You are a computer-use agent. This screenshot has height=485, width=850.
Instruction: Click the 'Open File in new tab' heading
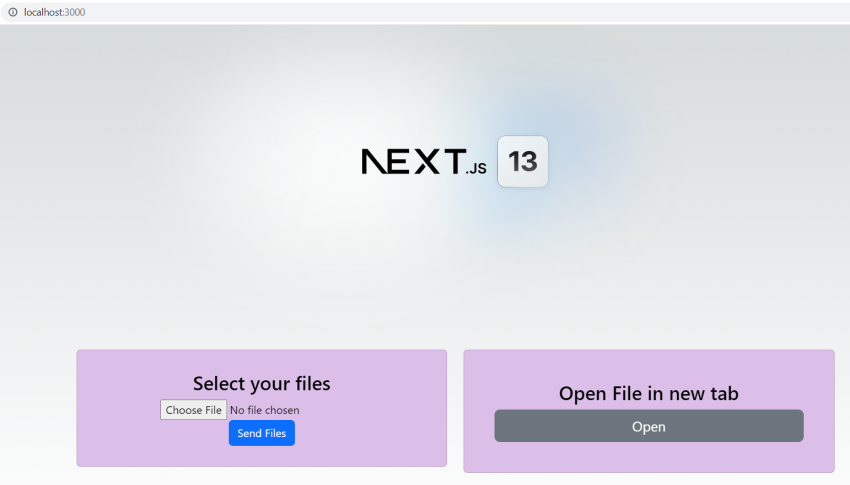649,393
